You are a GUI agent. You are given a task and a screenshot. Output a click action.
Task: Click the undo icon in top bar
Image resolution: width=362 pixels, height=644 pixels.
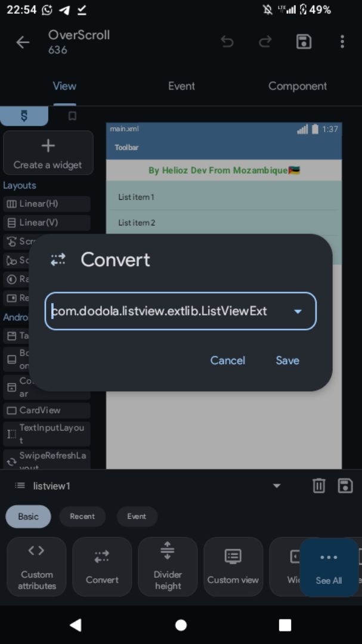click(227, 42)
